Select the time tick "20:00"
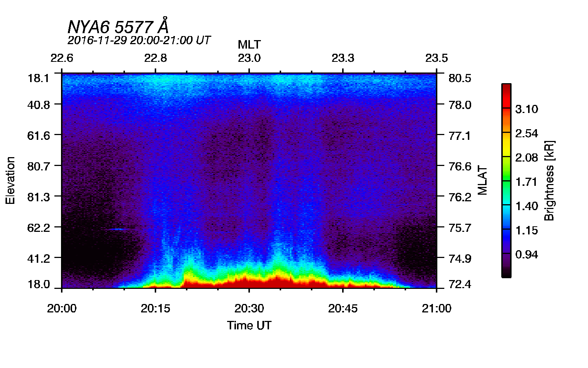This screenshot has width=588, height=368. tap(62, 308)
